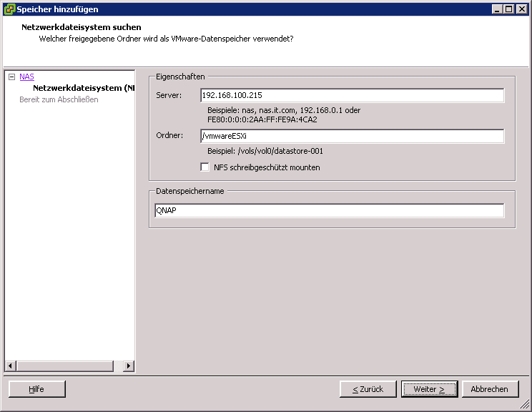Proceed with the Weiter button
The image size is (532, 412).
coord(429,389)
